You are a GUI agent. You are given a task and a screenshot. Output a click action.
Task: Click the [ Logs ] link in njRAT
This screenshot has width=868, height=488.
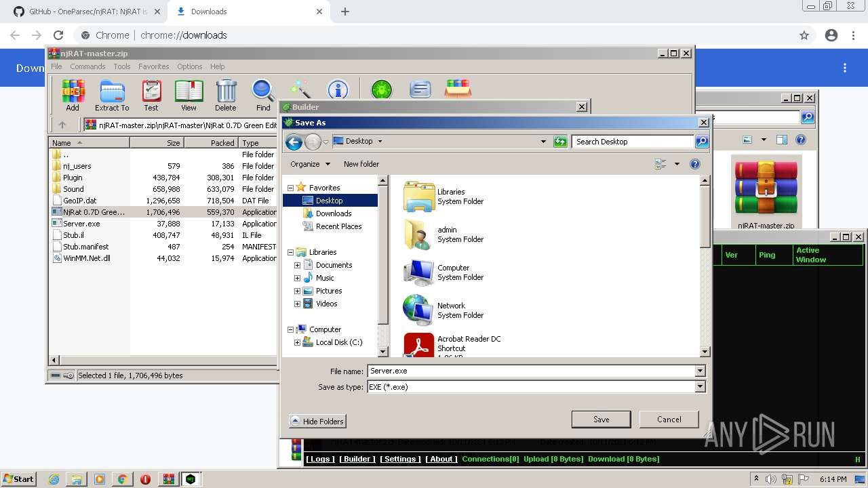coord(320,459)
